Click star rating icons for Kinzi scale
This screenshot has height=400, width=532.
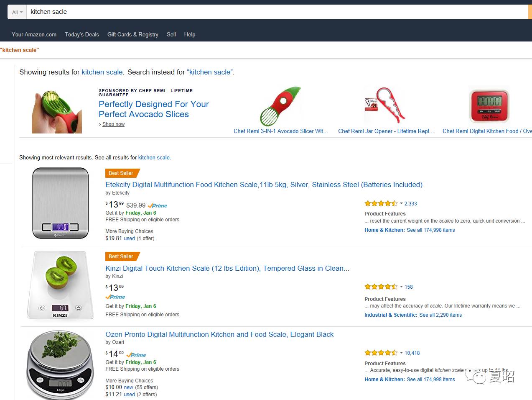(381, 287)
